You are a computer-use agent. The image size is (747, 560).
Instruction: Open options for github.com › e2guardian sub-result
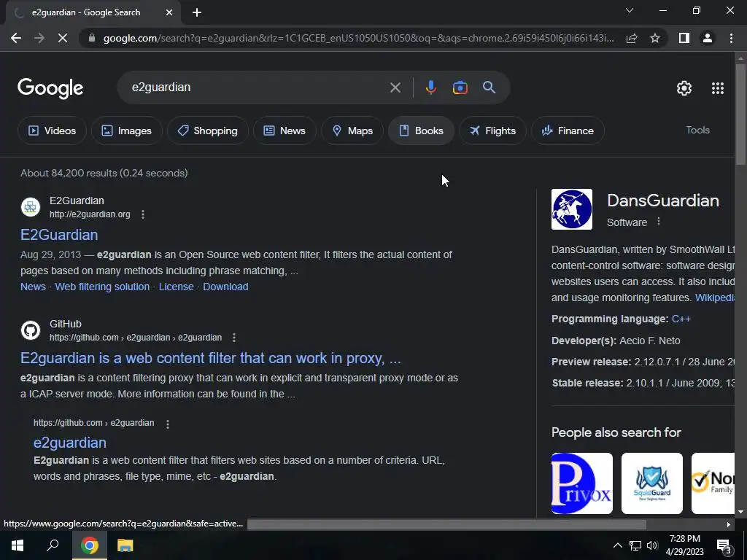pos(168,424)
